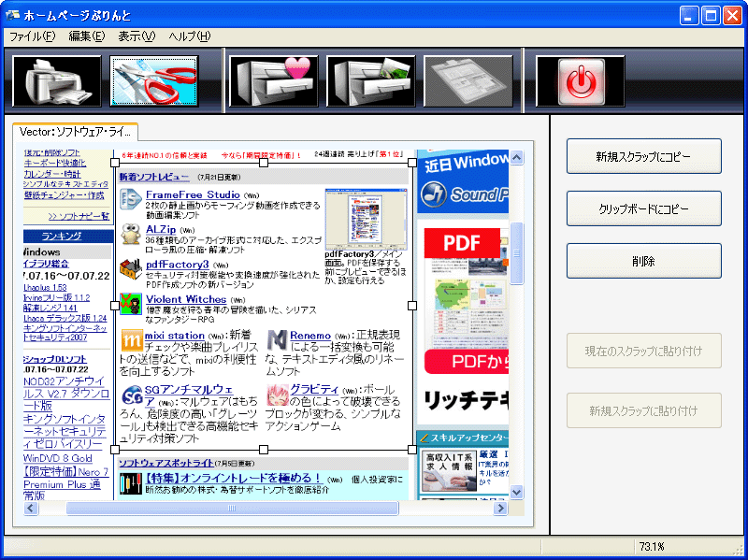Click the horizontal scrollbar left arrow

[x=31, y=508]
